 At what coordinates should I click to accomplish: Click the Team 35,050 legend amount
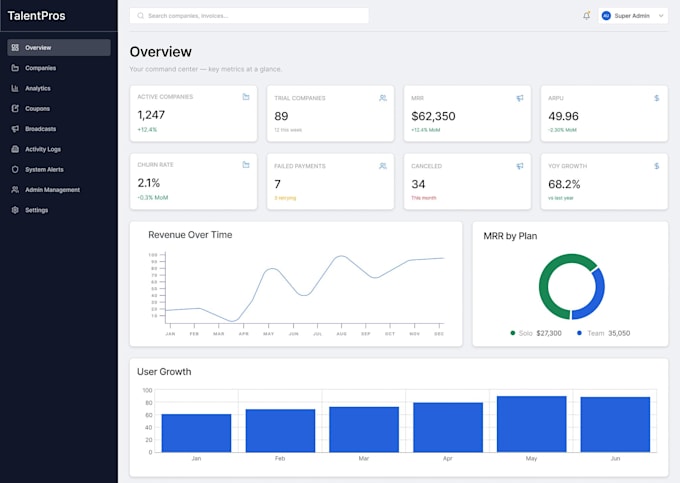coord(619,333)
